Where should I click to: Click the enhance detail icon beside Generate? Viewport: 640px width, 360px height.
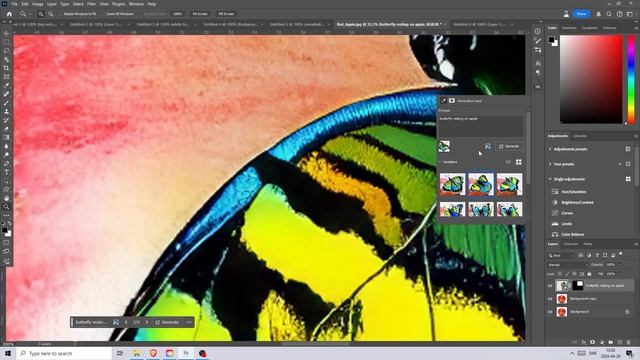click(x=488, y=146)
